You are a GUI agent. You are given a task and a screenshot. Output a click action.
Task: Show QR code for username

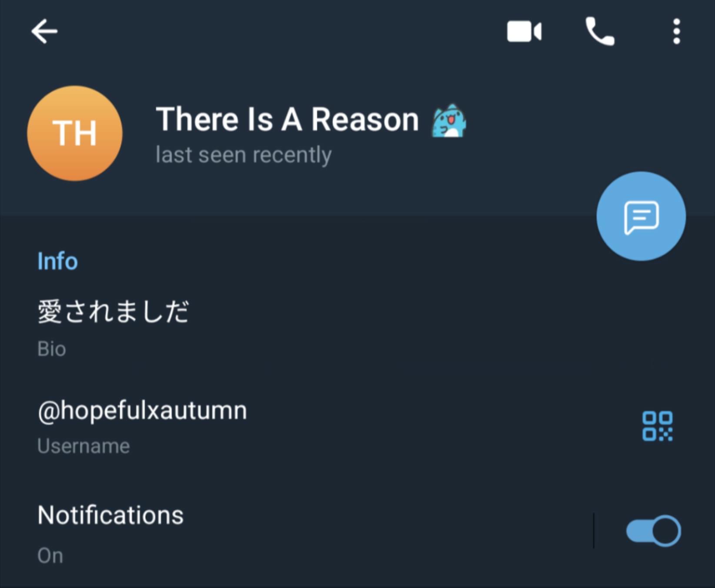[x=657, y=426]
